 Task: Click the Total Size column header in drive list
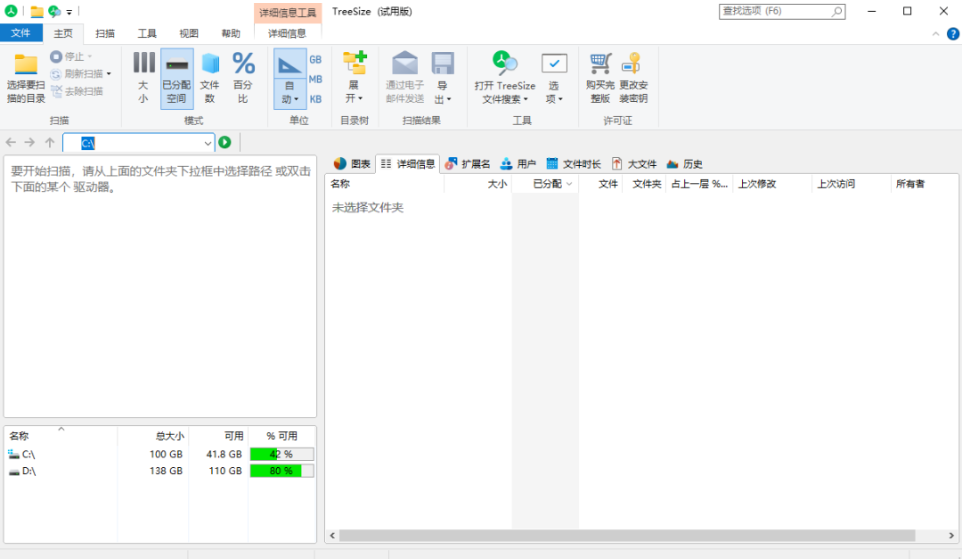(153, 436)
